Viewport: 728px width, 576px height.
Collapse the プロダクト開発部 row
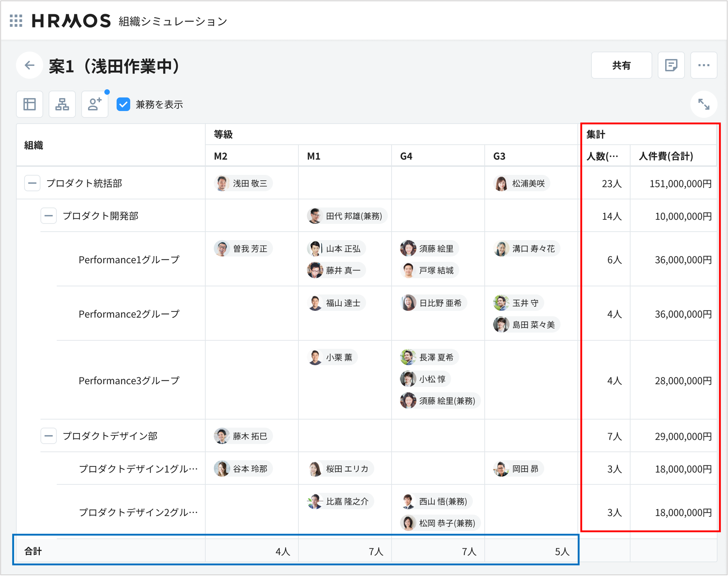pyautogui.click(x=49, y=216)
